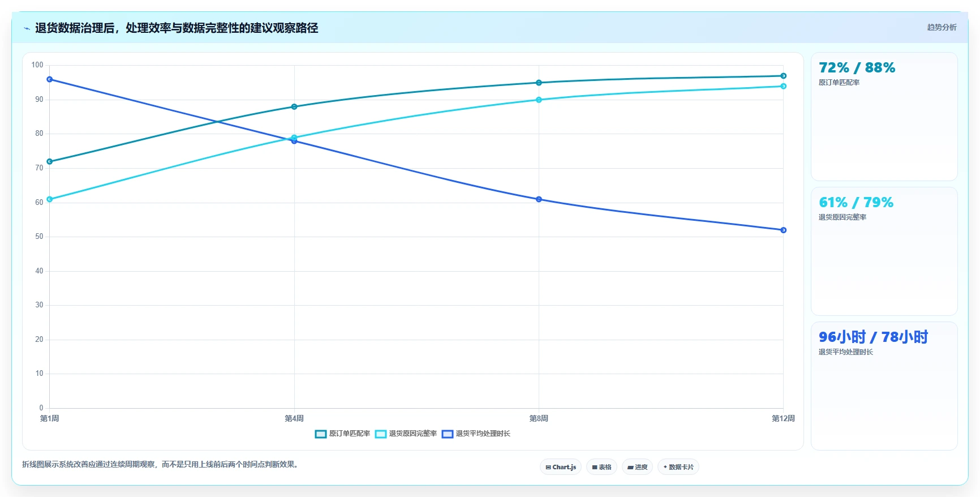The image size is (980, 497).
Task: Click the 原订单匹配率 label in the first card
Action: point(839,83)
